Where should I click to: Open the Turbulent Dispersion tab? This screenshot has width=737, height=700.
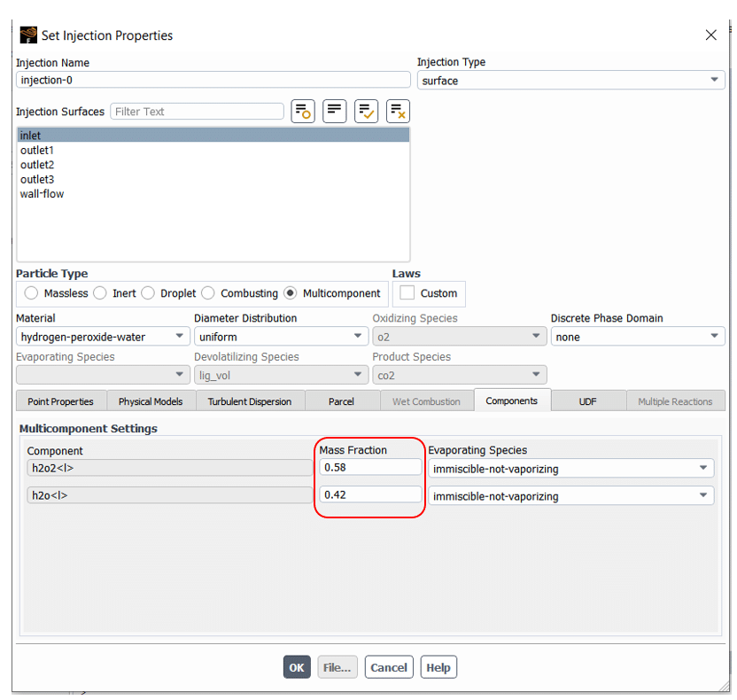pos(250,401)
